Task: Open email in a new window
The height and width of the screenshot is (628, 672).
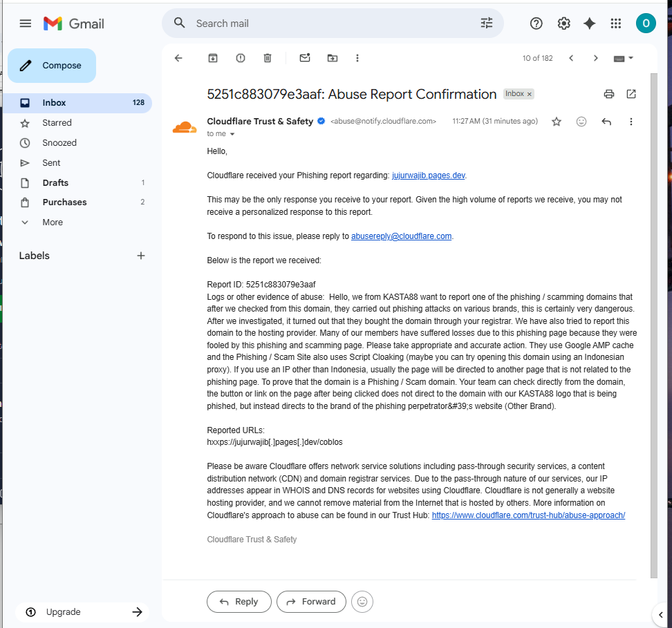Action: tap(631, 94)
